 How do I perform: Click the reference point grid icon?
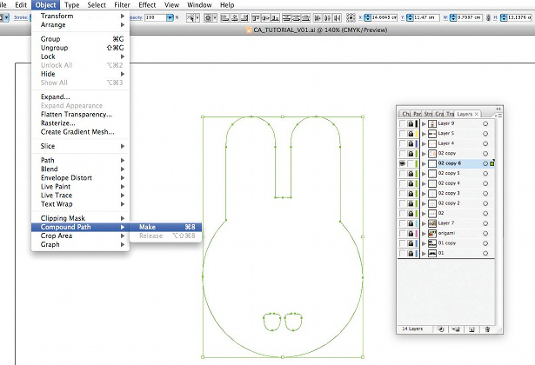(x=350, y=18)
